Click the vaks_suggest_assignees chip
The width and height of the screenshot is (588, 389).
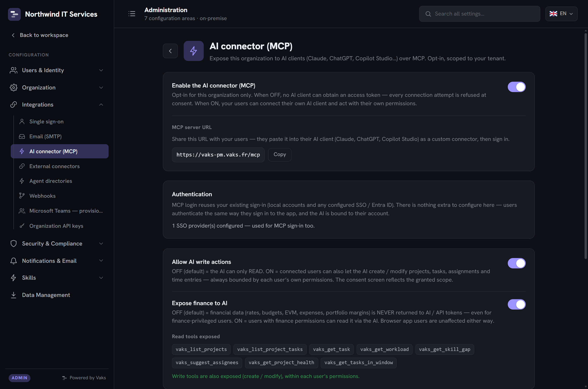click(207, 363)
